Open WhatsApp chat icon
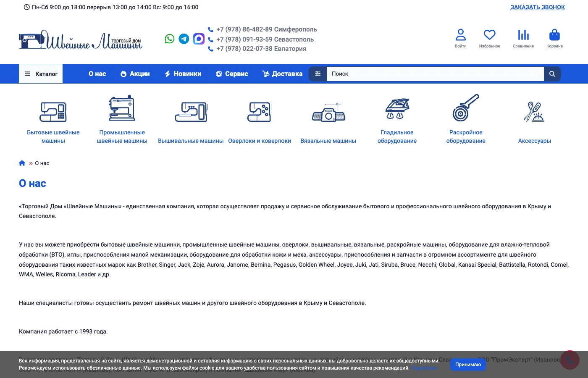The height and width of the screenshot is (378, 588). (169, 39)
